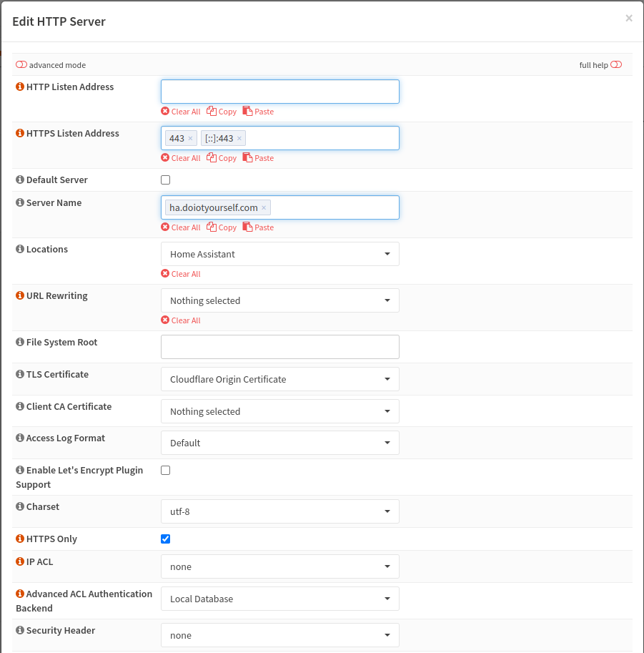Open the Charset dropdown

279,511
